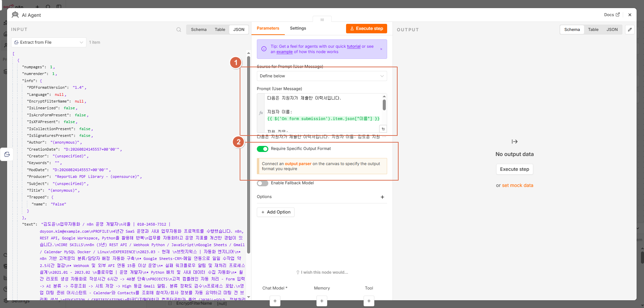Open the set mock data link

[517, 185]
